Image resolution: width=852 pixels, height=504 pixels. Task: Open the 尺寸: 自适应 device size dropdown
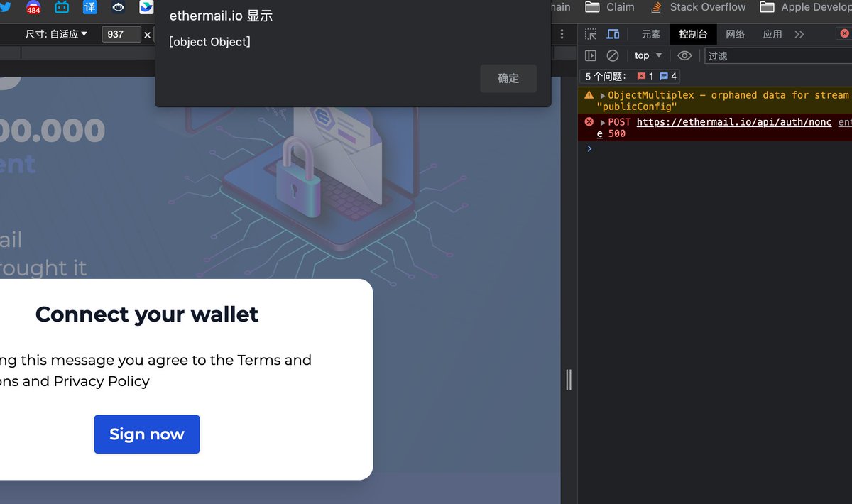pyautogui.click(x=56, y=34)
